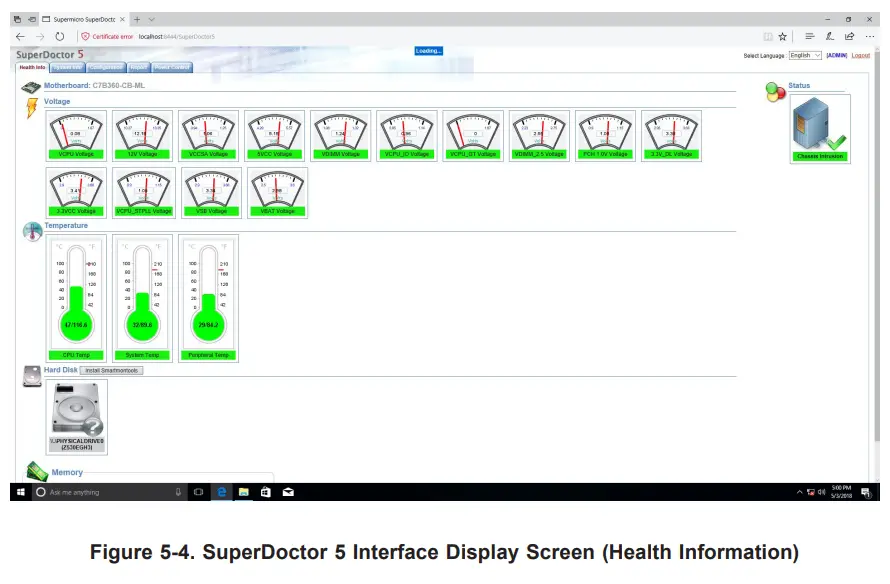Select the VDIMM Voltage gauge
The height and width of the screenshot is (584, 890).
(x=341, y=136)
